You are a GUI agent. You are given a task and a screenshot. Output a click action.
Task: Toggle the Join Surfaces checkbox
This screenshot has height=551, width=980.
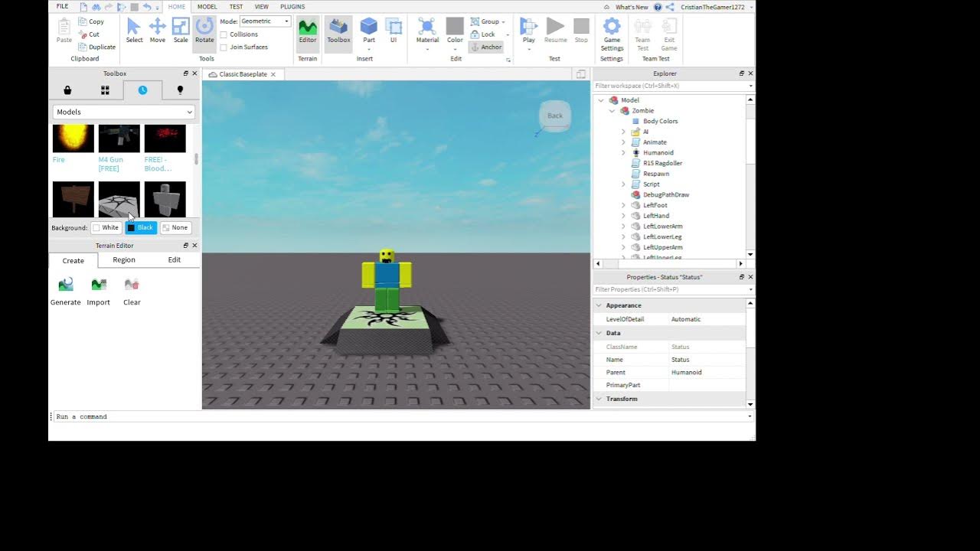point(224,47)
